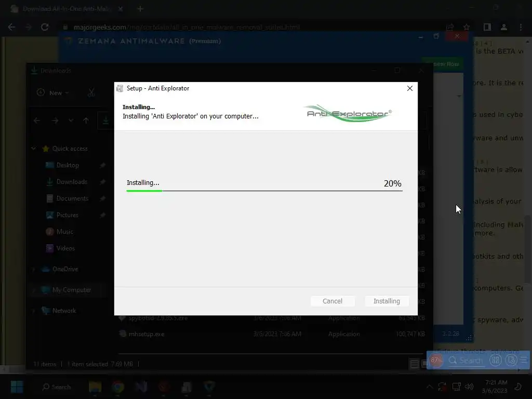Click the 87 badge on floating widget
The image size is (532, 399).
click(435, 361)
